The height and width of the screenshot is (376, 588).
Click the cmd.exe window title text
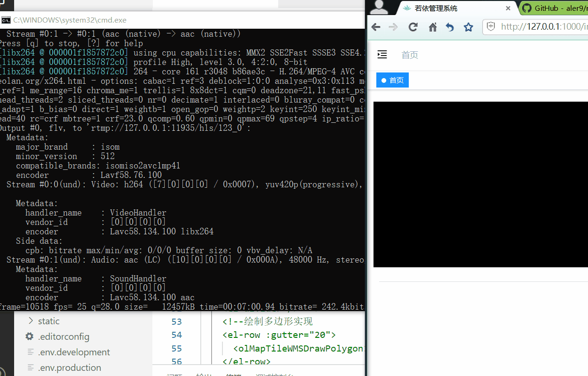[70, 20]
